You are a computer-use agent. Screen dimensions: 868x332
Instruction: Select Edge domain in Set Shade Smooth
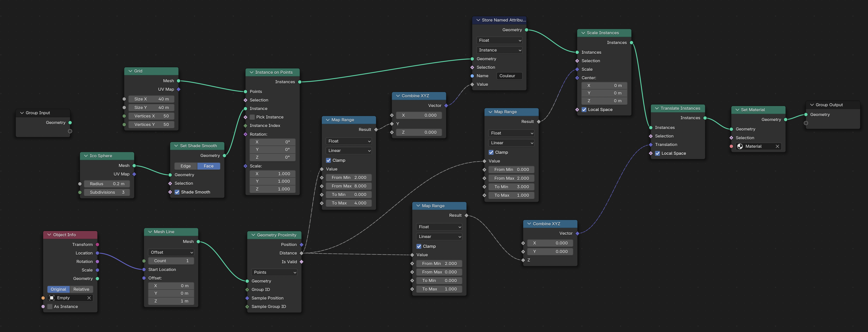tap(186, 166)
